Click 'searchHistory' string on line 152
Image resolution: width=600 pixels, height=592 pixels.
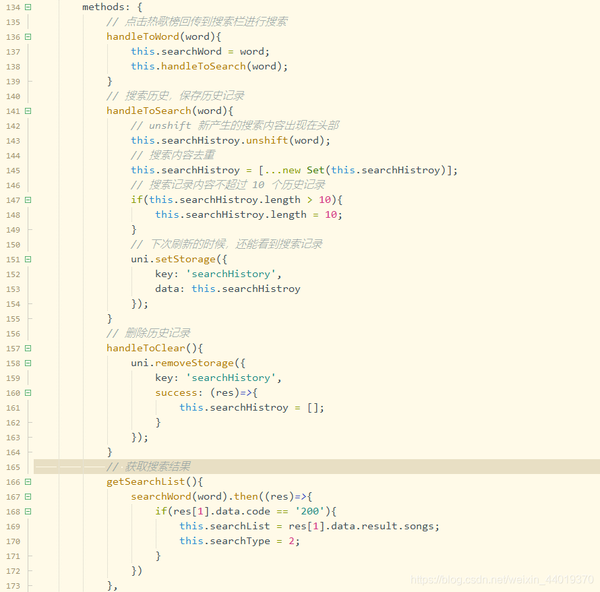(x=231, y=274)
